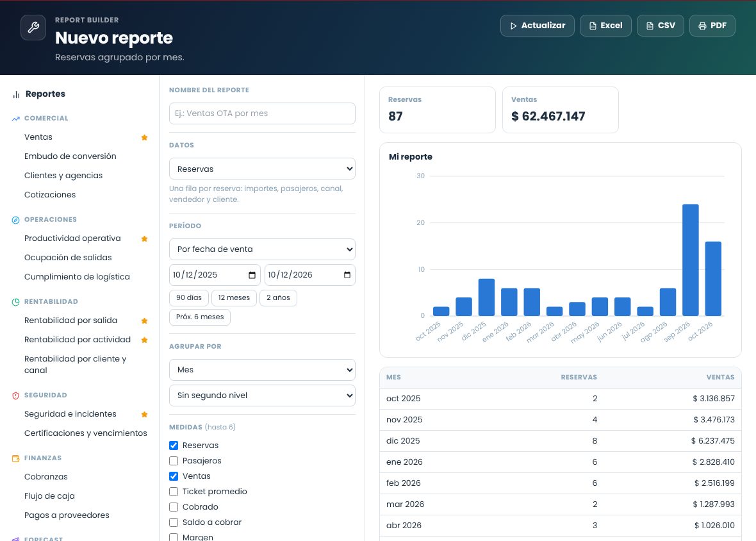Tick the Saldo a cobrar checkbox
Viewport: 756px width, 541px height.
coord(174,522)
